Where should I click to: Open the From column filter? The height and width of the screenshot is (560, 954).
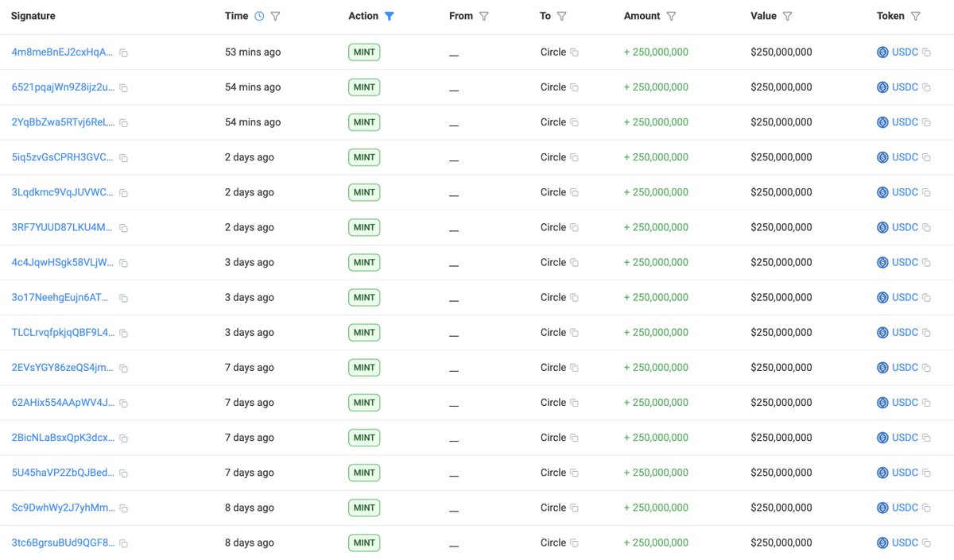(x=484, y=16)
